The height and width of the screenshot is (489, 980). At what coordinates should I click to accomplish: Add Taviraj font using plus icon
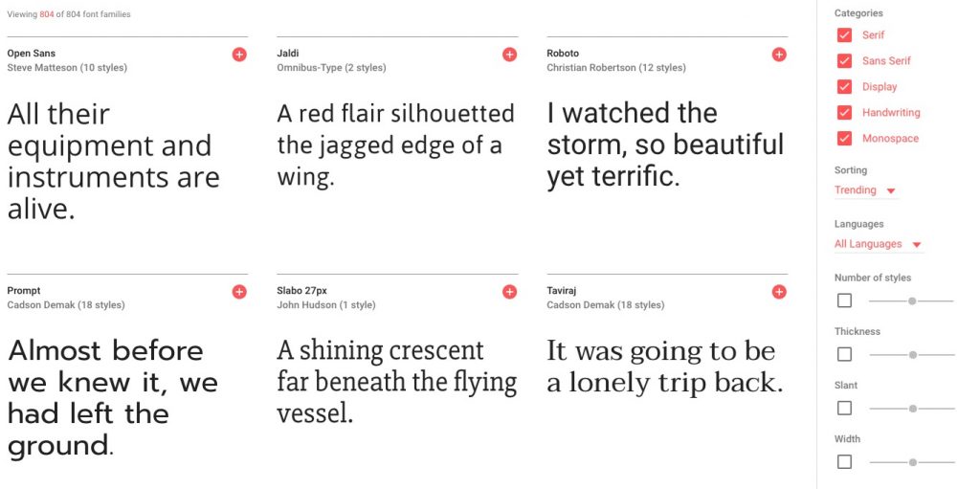tap(779, 292)
